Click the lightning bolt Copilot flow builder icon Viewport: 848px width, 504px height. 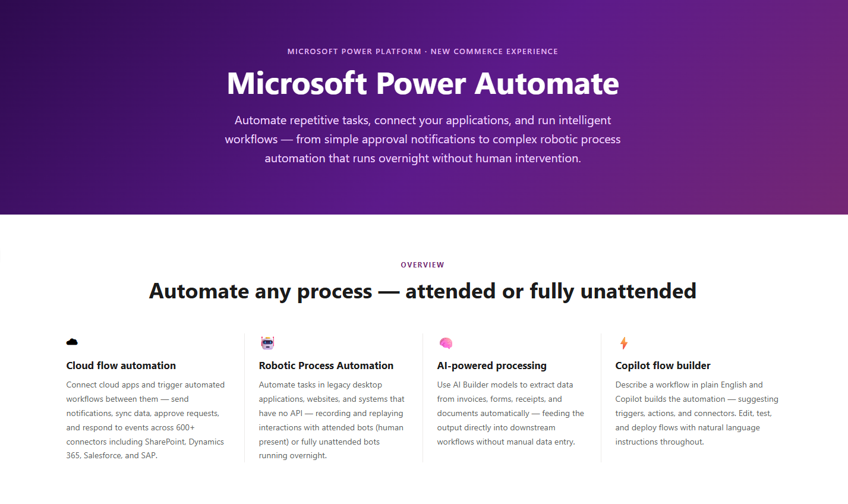click(623, 343)
